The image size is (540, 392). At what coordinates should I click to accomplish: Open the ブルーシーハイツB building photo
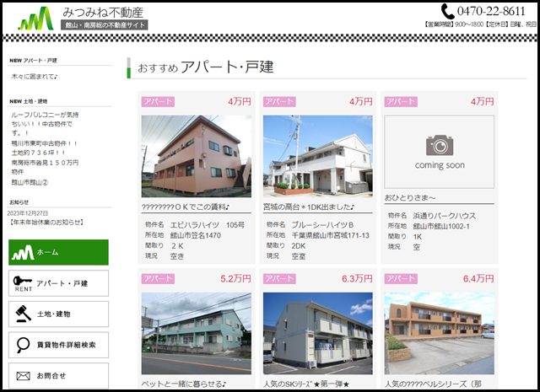[x=317, y=156]
